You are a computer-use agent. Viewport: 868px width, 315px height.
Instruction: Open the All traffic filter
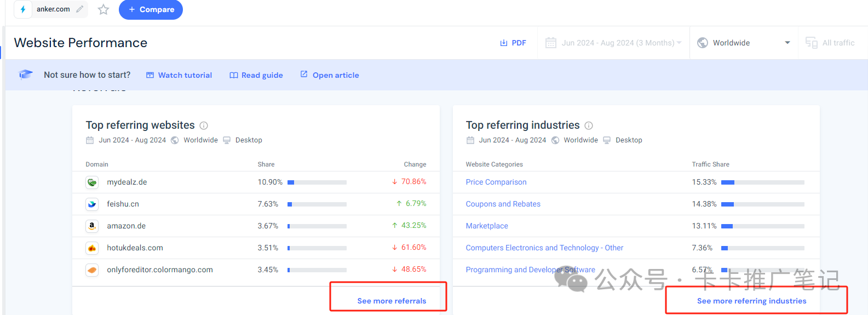830,43
